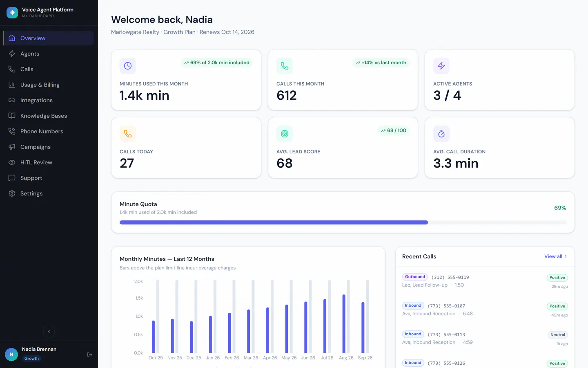Click the "3 / 4" active agents value
The width and height of the screenshot is (588, 368).
click(447, 95)
